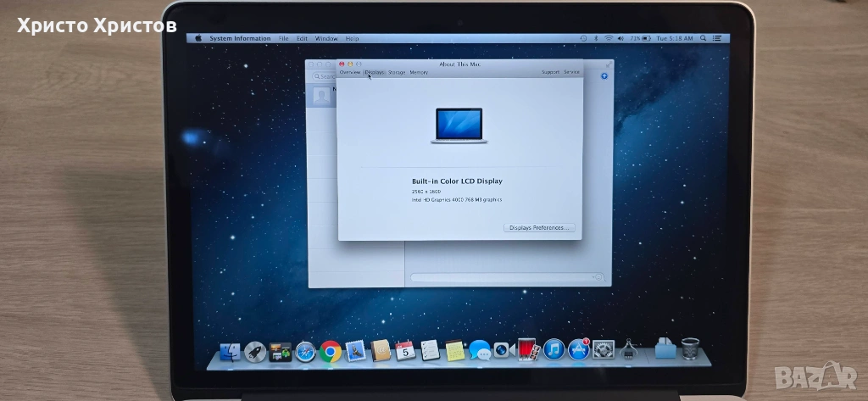Screen dimensions: 868x401
Task: Open Google Chrome from the dock
Action: (x=331, y=351)
